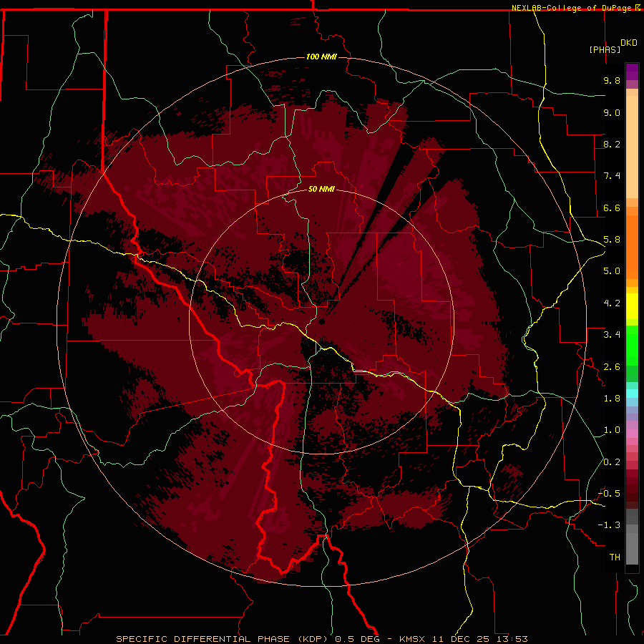This screenshot has height=644, width=644.
Task: Click the green color band of legend
Action: click(x=632, y=346)
